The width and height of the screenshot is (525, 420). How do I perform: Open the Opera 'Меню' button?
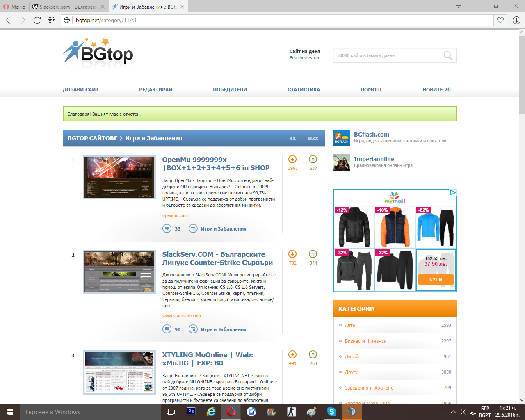[14, 7]
